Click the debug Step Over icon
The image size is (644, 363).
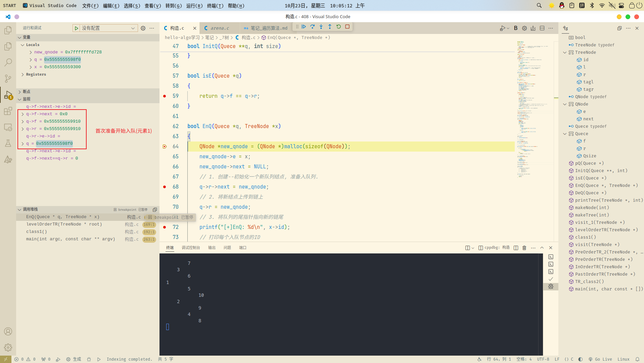313,27
